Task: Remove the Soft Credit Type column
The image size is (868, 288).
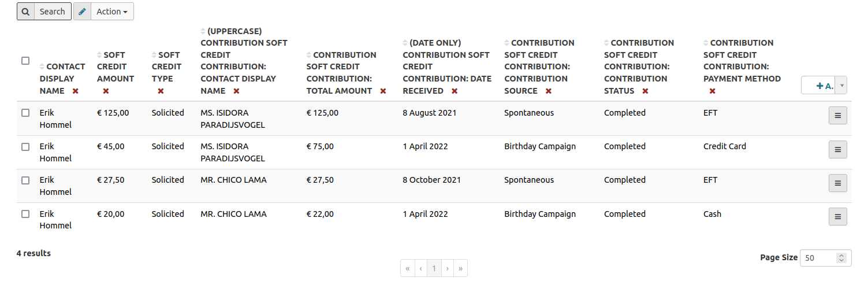Action: click(x=161, y=91)
